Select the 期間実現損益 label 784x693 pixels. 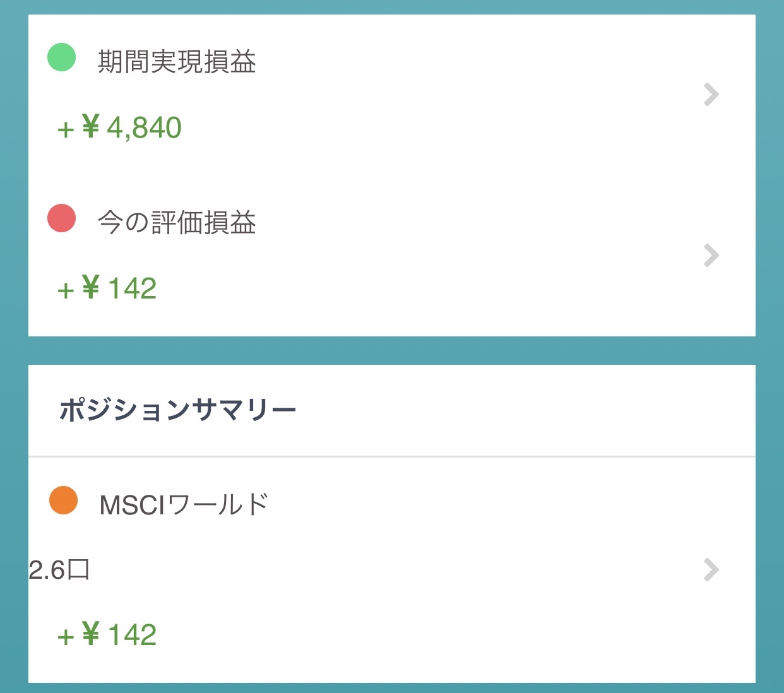pos(177,62)
